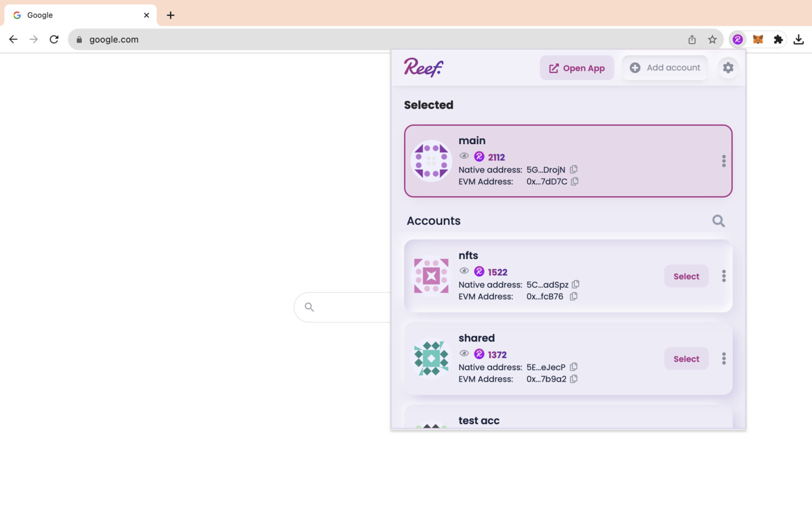Open browser Downloads from the toolbar

[799, 39]
